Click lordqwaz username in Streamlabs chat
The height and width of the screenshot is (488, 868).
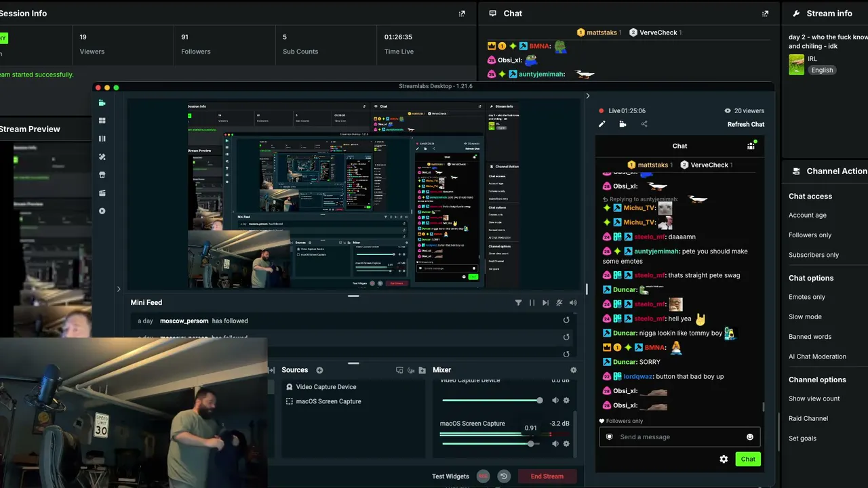638,376
